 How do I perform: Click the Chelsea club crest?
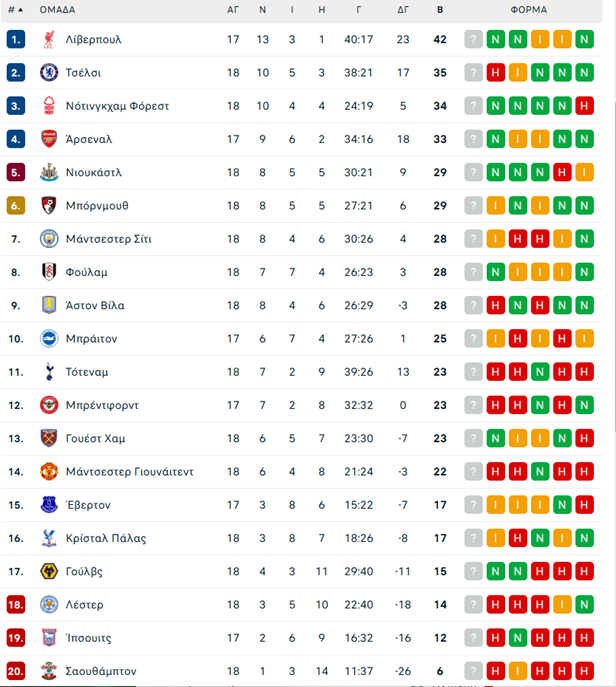point(49,73)
